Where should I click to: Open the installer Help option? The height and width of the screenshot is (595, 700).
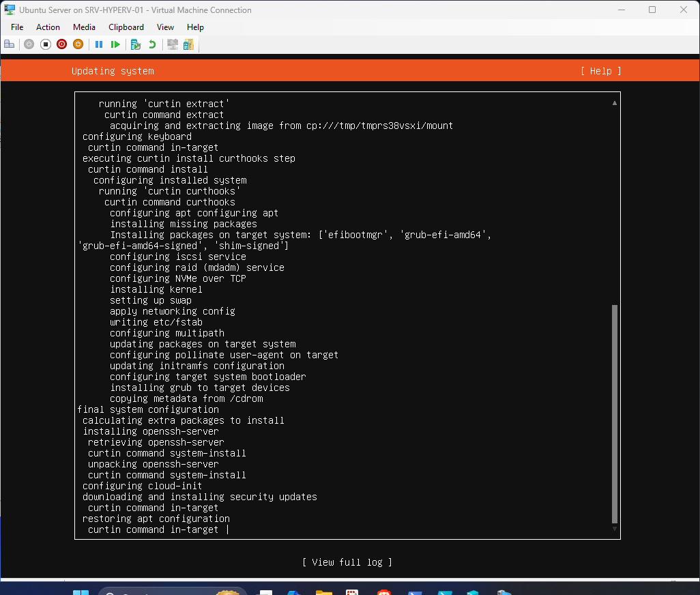click(x=600, y=70)
